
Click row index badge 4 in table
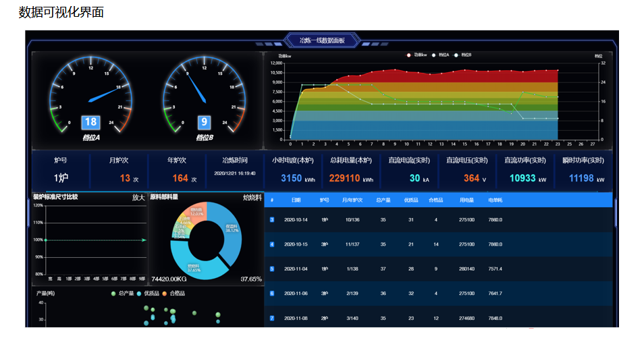click(272, 244)
